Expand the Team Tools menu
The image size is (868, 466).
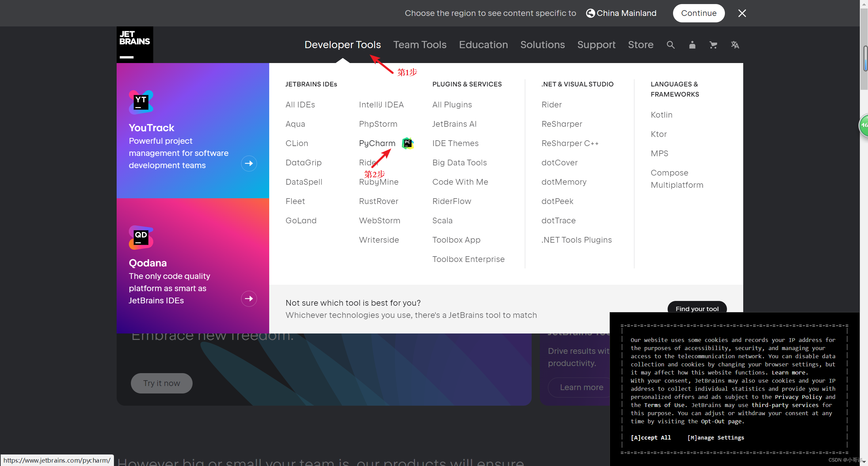pyautogui.click(x=419, y=44)
